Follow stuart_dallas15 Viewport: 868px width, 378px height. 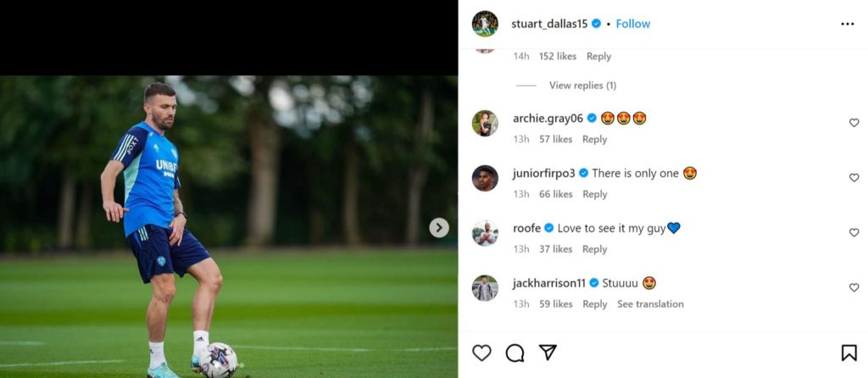point(633,24)
